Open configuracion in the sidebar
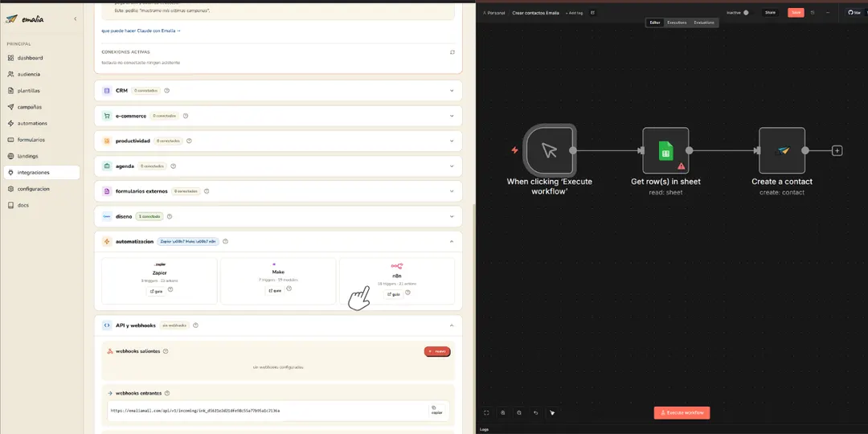The image size is (868, 434). (33, 189)
